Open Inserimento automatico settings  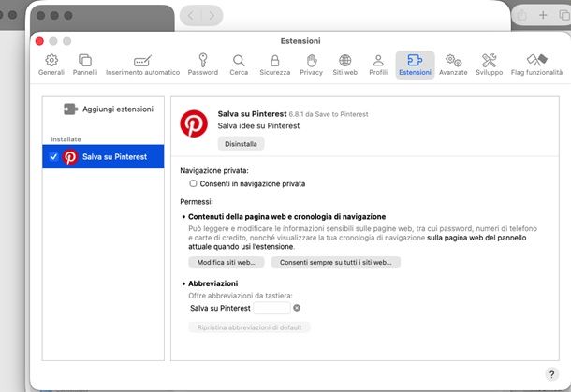tap(142, 65)
